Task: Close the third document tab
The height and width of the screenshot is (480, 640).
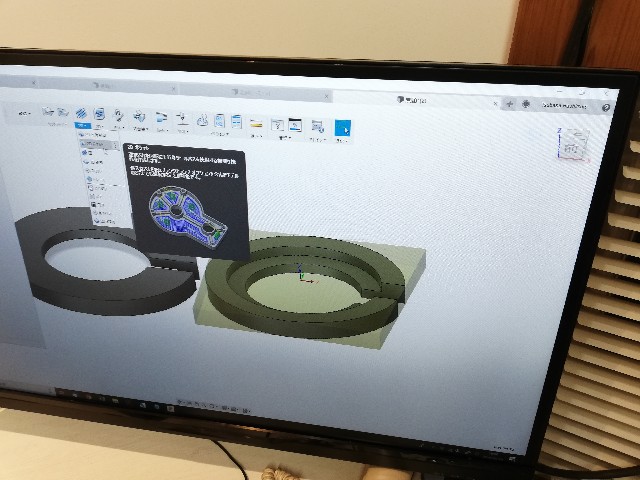Action: (x=327, y=97)
